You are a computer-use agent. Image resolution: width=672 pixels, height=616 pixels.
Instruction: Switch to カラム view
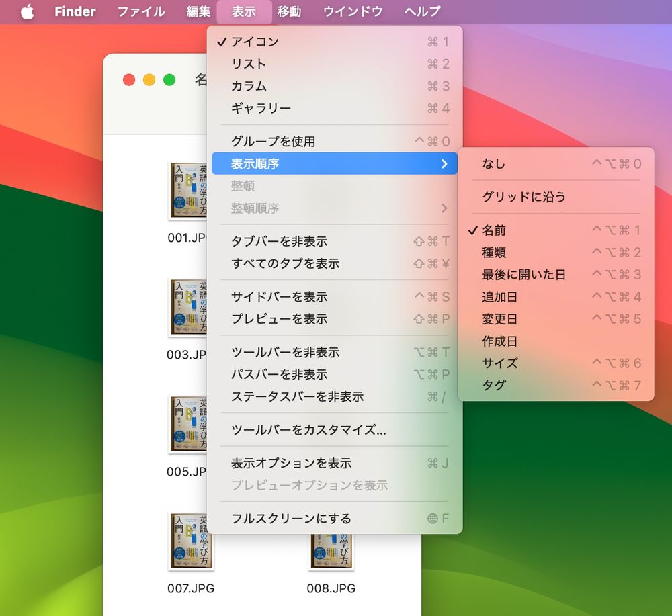point(335,86)
